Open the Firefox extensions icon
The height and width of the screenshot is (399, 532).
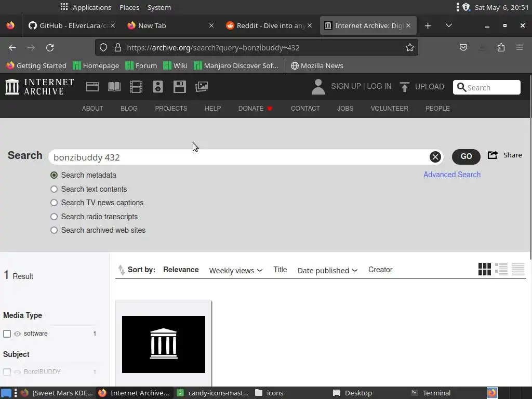(x=501, y=47)
